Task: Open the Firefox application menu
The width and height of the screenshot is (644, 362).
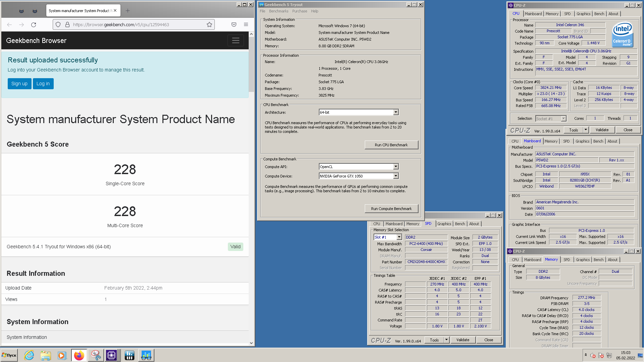Action: pyautogui.click(x=246, y=24)
